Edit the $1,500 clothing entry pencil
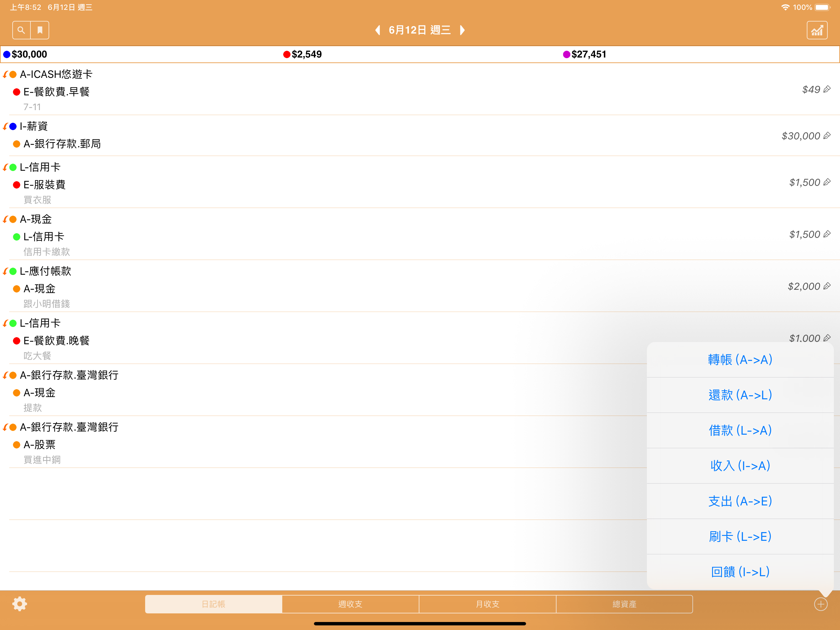Screen dimensions: 840x630 tap(827, 182)
